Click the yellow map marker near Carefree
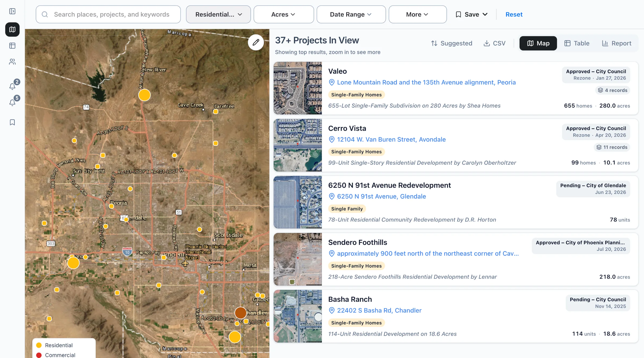644x358 pixels. pyautogui.click(x=215, y=112)
